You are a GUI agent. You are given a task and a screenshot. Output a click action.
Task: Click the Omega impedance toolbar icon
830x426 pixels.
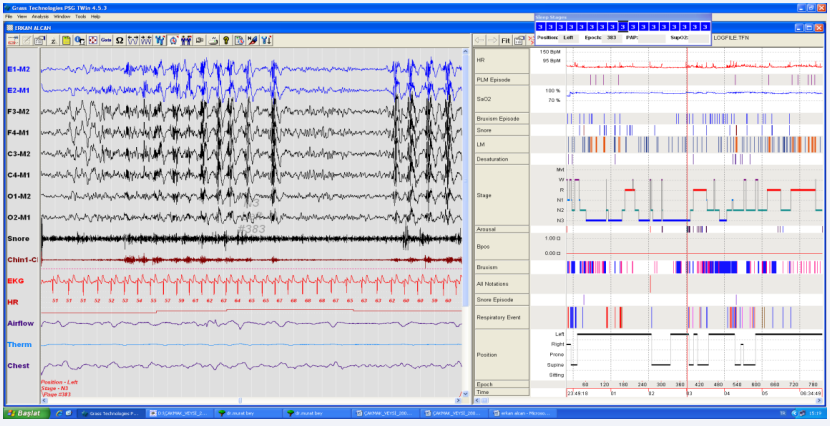tap(120, 40)
